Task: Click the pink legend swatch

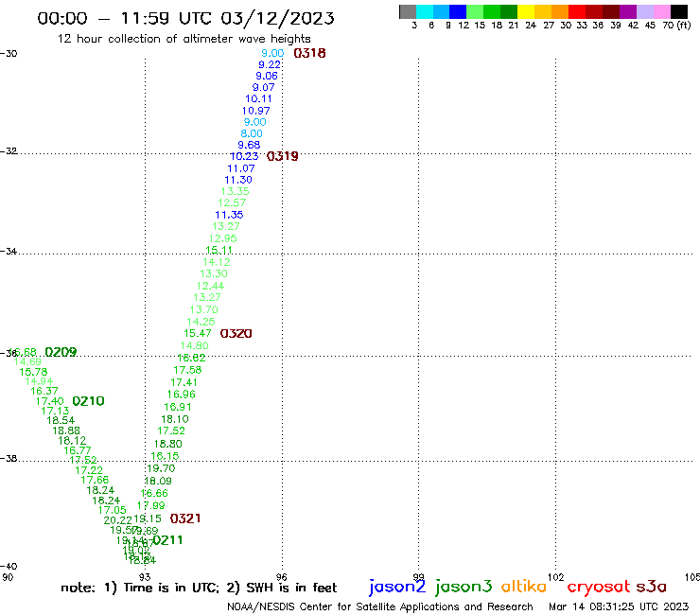Action: pyautogui.click(x=661, y=11)
